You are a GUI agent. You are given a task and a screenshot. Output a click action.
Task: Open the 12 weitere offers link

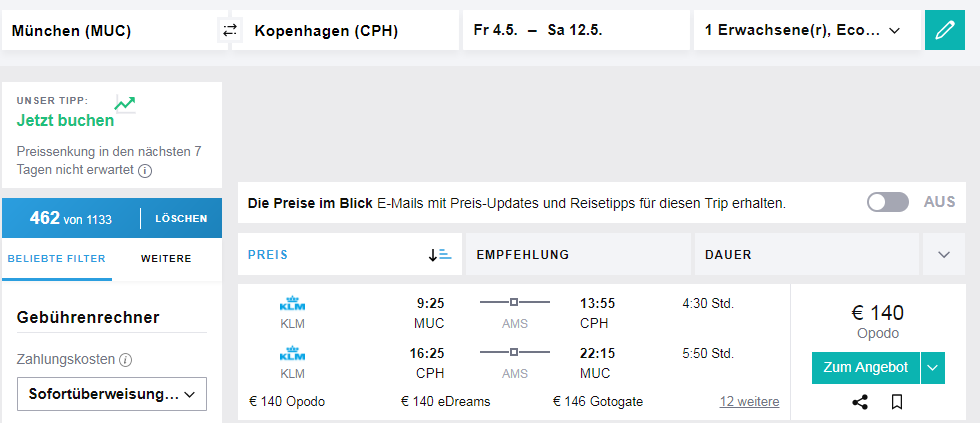tap(749, 402)
